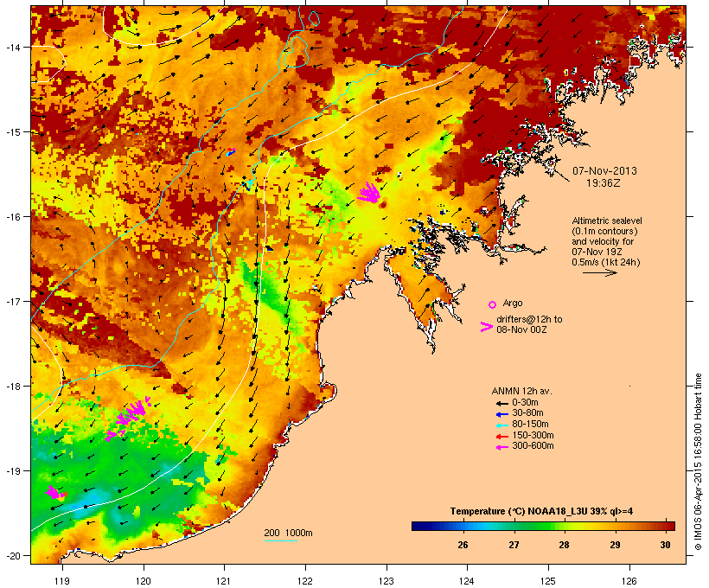Click the Temperature NOAA18_L3U colorbar title
Viewport: 709px width, 588px height.
[x=542, y=512]
